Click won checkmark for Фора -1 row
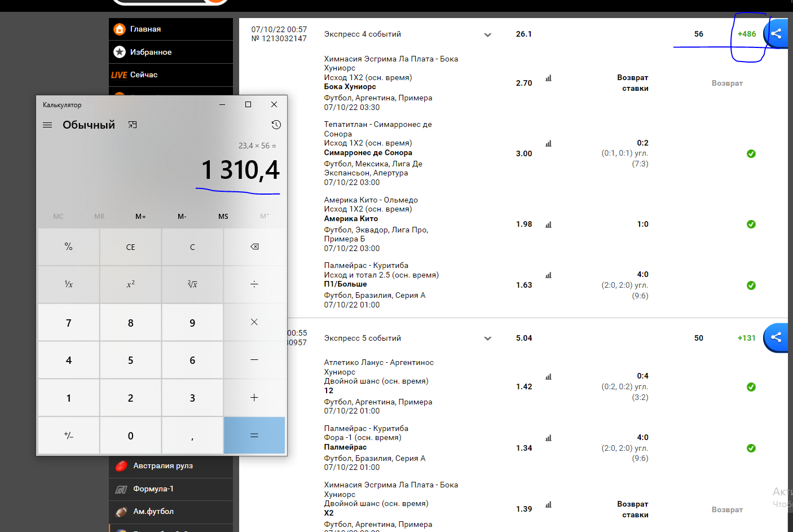The width and height of the screenshot is (793, 532). click(x=751, y=448)
